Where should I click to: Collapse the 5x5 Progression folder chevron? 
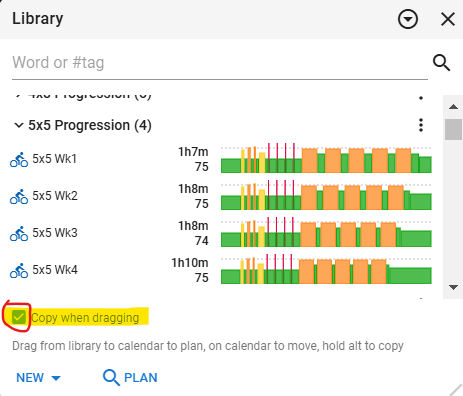pos(19,125)
